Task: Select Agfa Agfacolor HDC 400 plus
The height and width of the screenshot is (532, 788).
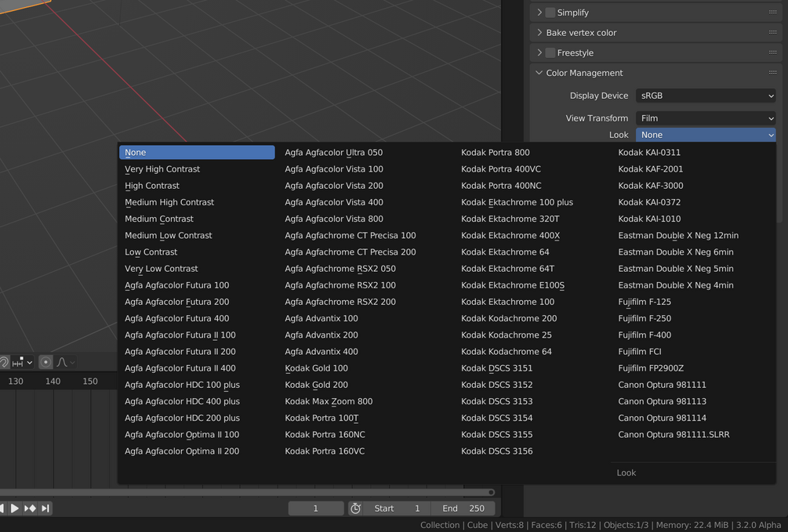Action: tap(182, 401)
